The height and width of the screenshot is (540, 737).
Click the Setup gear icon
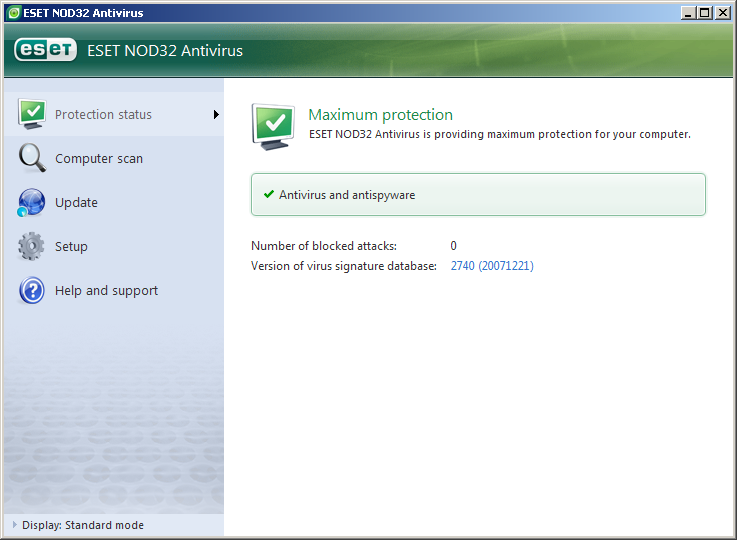(x=31, y=246)
